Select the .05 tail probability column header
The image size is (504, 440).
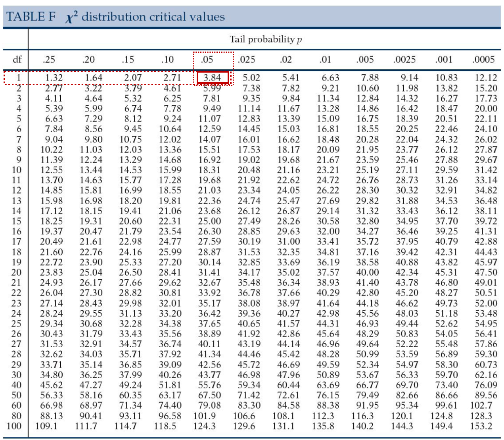tap(207, 60)
